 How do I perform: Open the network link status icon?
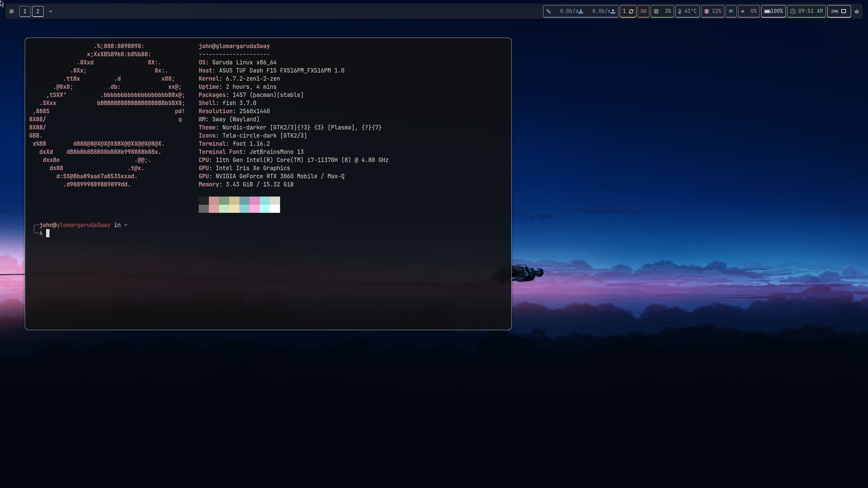click(548, 11)
